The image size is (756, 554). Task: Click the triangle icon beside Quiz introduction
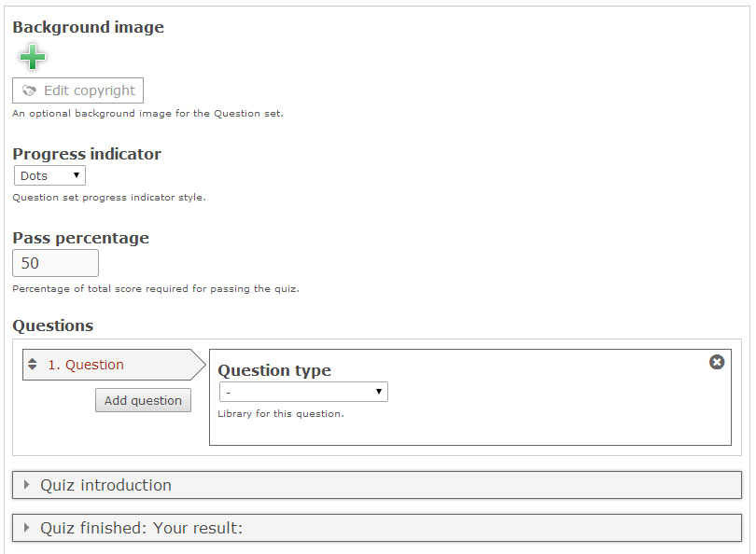point(27,485)
